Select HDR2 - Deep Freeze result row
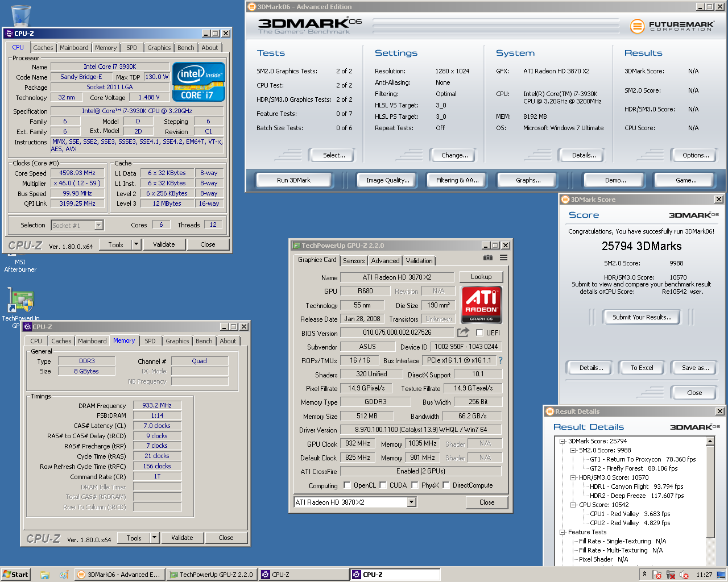This screenshot has height=582, width=728. point(636,496)
